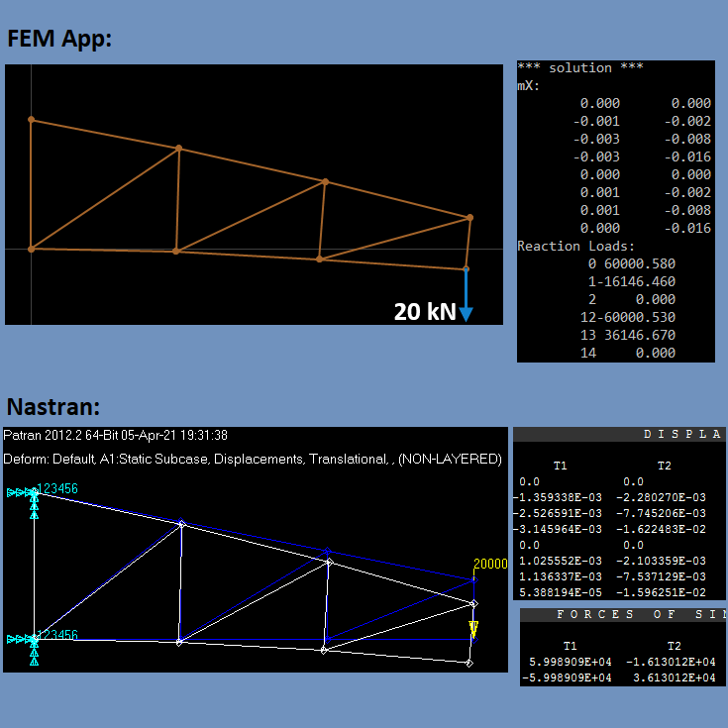This screenshot has width=728, height=728.
Task: Click the blue 20 kN load arrow
Action: click(466, 297)
